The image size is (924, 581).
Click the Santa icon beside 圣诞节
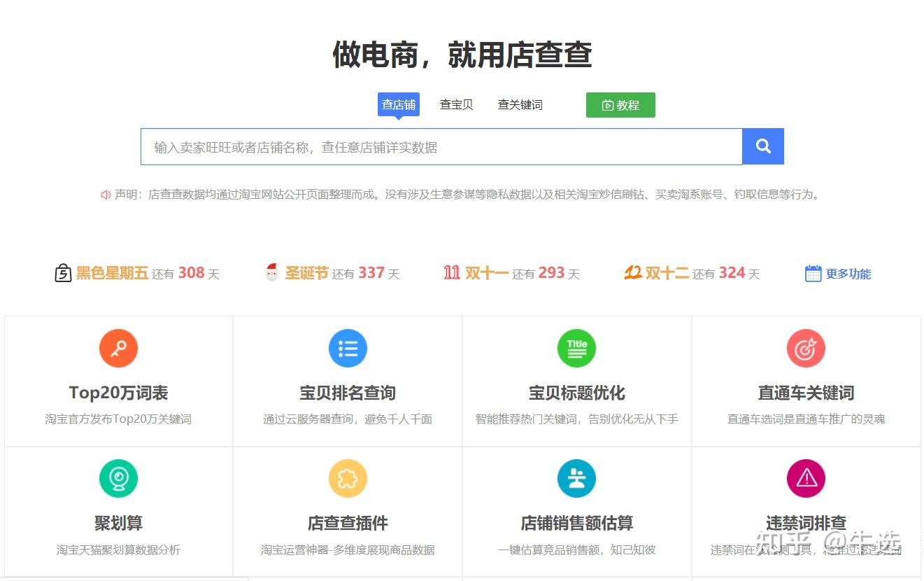tap(272, 273)
